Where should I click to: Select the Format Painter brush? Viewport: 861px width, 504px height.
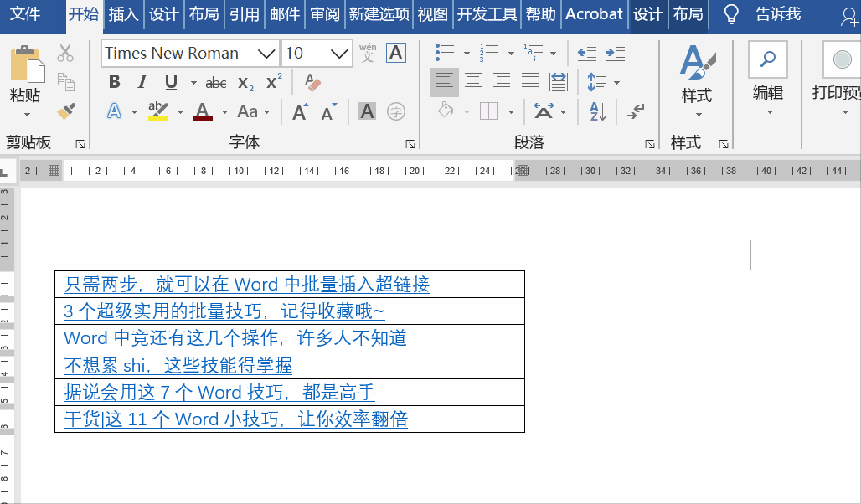[x=66, y=111]
